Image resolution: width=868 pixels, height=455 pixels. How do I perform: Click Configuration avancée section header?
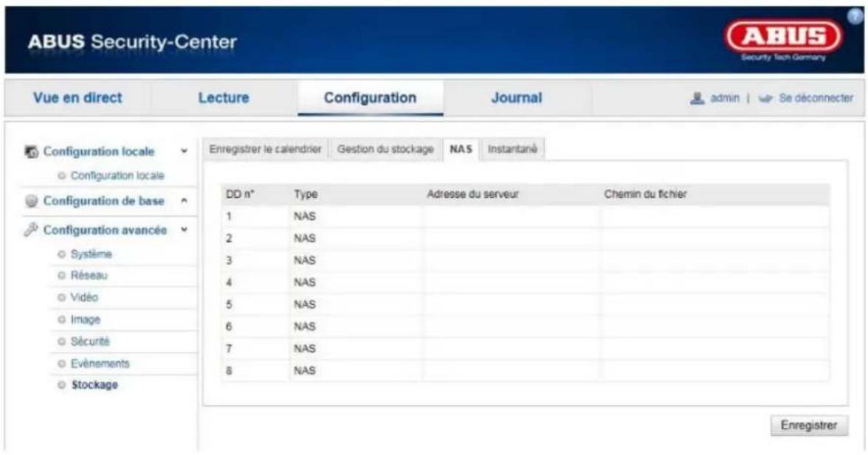pos(105,229)
